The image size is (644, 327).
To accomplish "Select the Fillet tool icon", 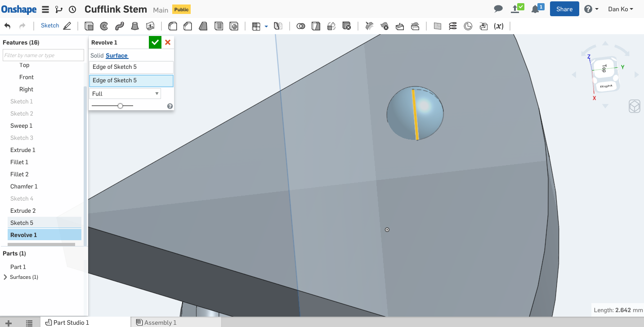I will 172,26.
